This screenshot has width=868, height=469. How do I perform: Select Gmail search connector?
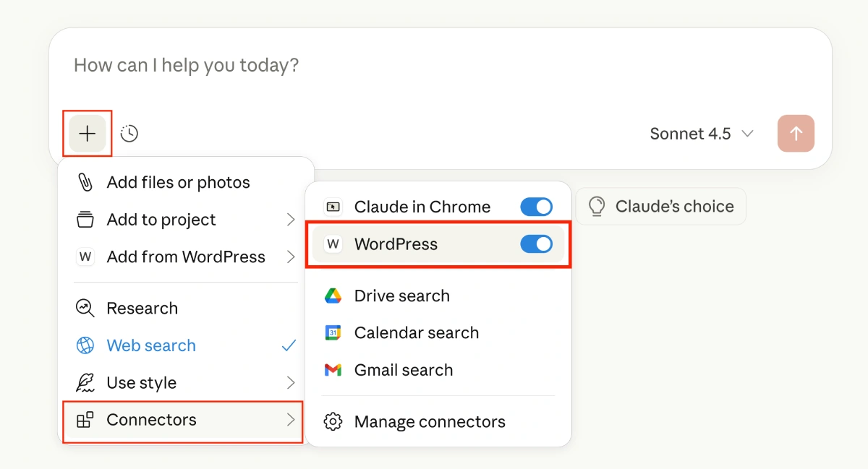click(438, 370)
